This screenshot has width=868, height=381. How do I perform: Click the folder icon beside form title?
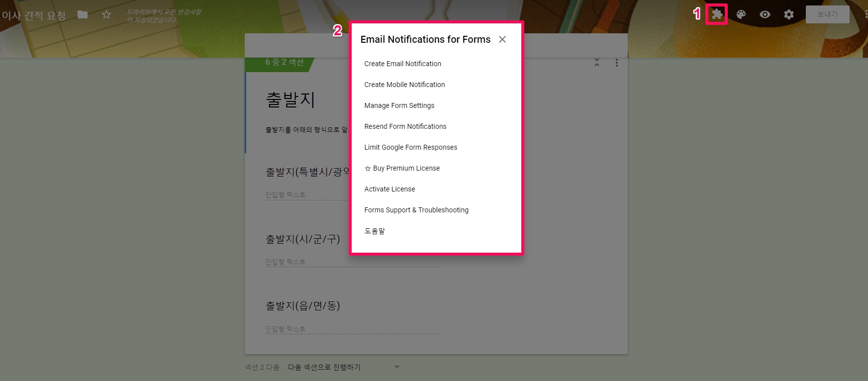click(83, 15)
